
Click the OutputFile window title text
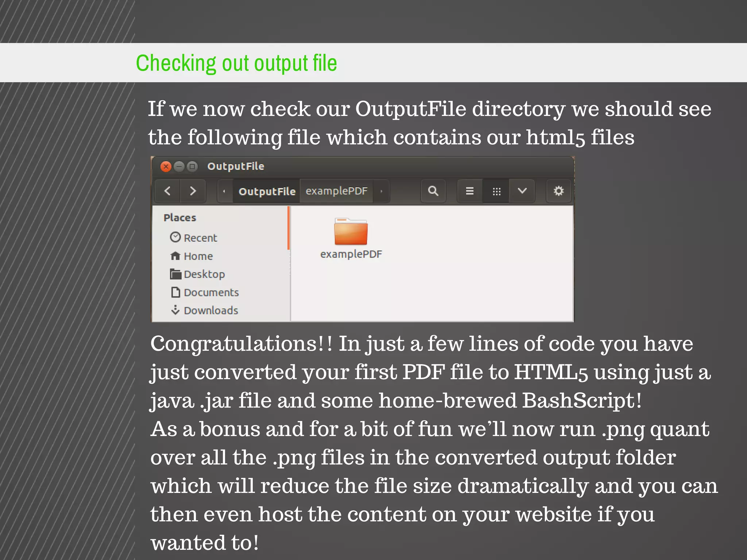pos(236,166)
